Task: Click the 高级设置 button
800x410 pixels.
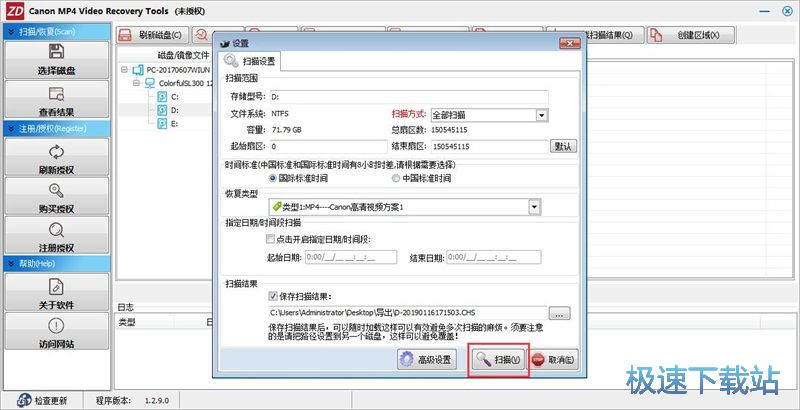Action: pos(428,360)
